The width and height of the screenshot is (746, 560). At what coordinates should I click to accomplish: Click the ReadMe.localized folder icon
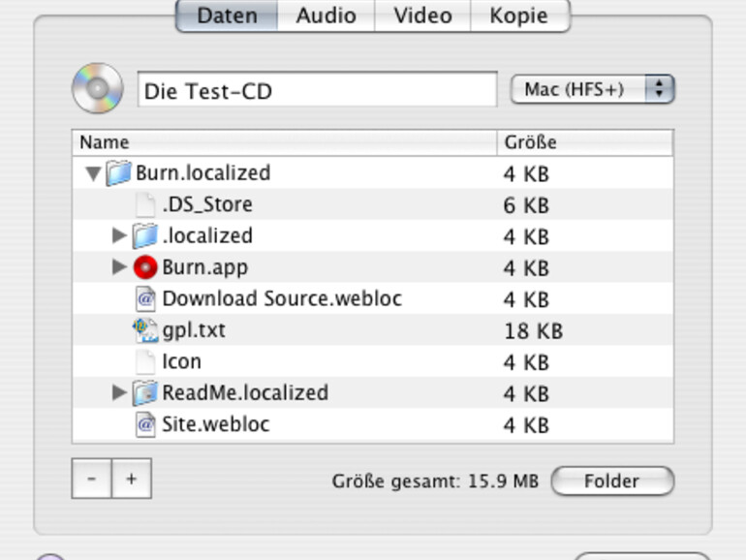145,392
